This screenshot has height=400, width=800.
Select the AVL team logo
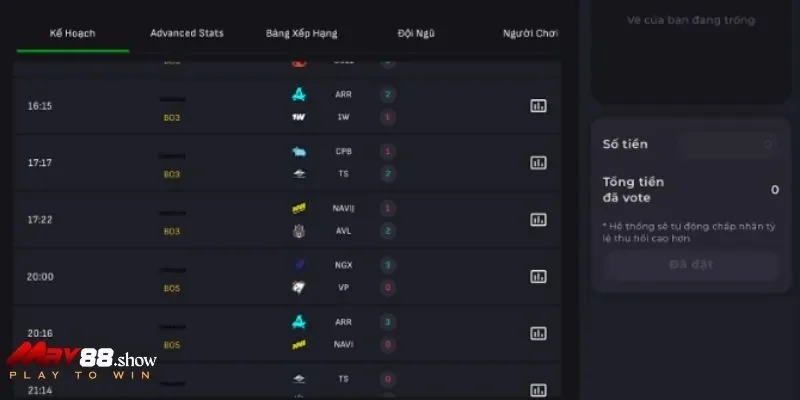click(298, 231)
